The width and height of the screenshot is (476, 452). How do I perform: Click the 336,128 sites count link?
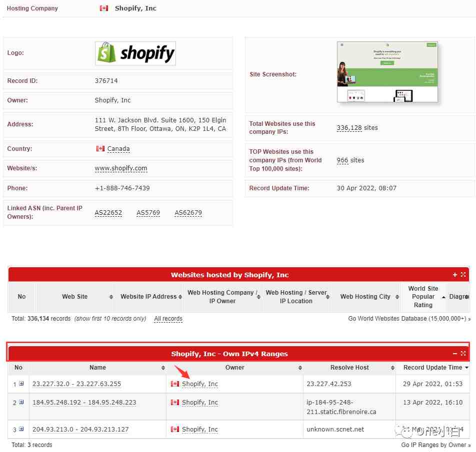click(349, 128)
